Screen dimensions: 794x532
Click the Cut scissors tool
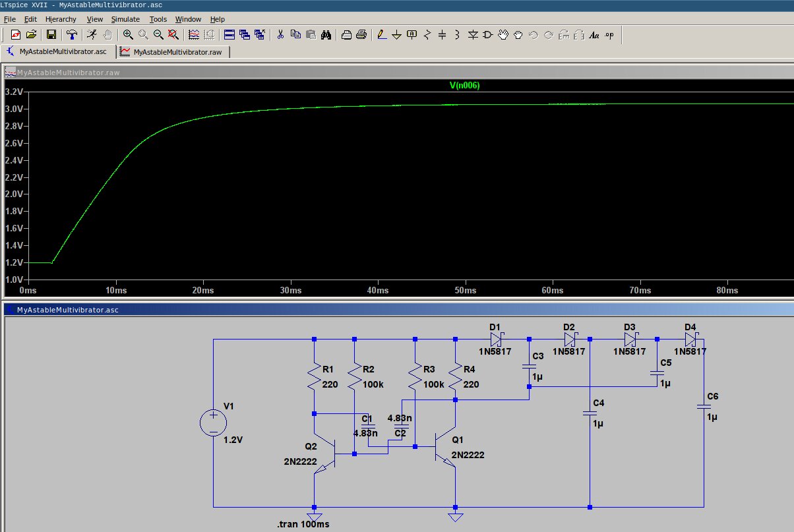[x=280, y=35]
